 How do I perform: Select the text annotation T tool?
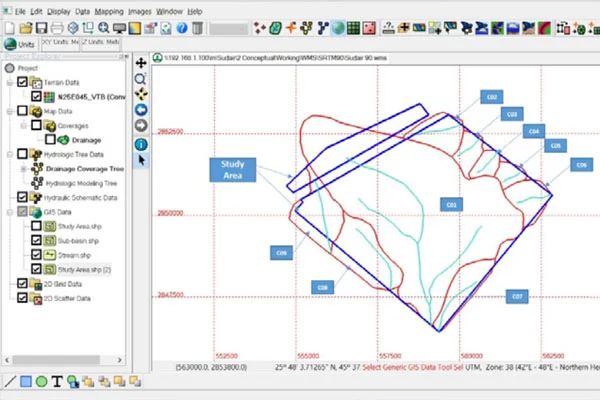click(x=57, y=381)
